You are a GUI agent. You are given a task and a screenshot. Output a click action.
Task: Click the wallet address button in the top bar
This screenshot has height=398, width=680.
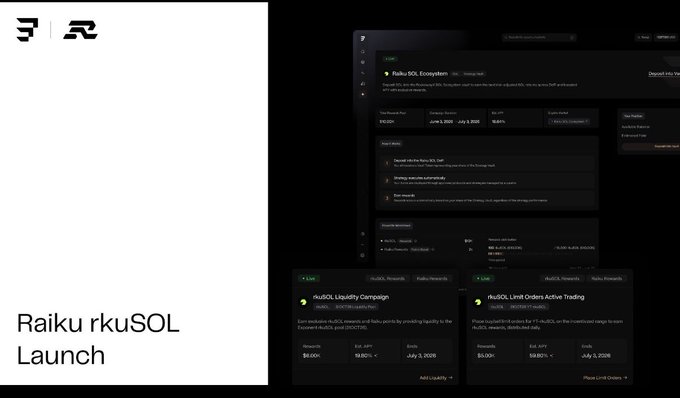(x=666, y=37)
